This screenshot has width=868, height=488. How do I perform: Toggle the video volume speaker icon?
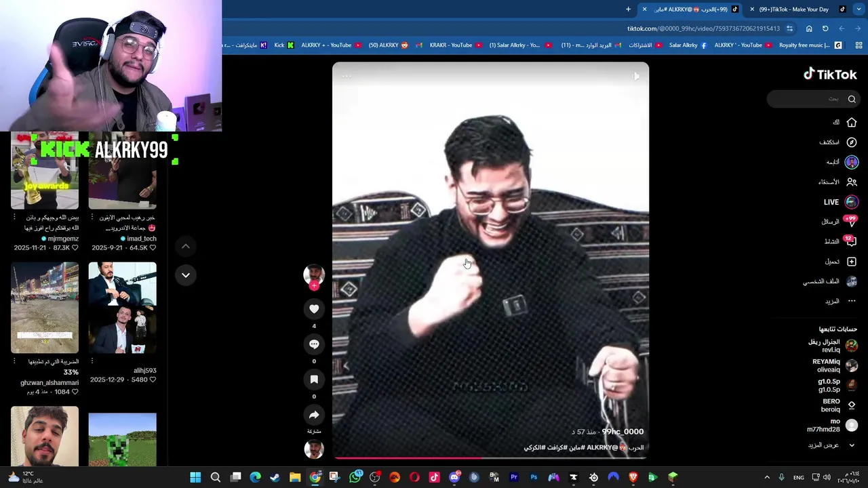(x=635, y=77)
